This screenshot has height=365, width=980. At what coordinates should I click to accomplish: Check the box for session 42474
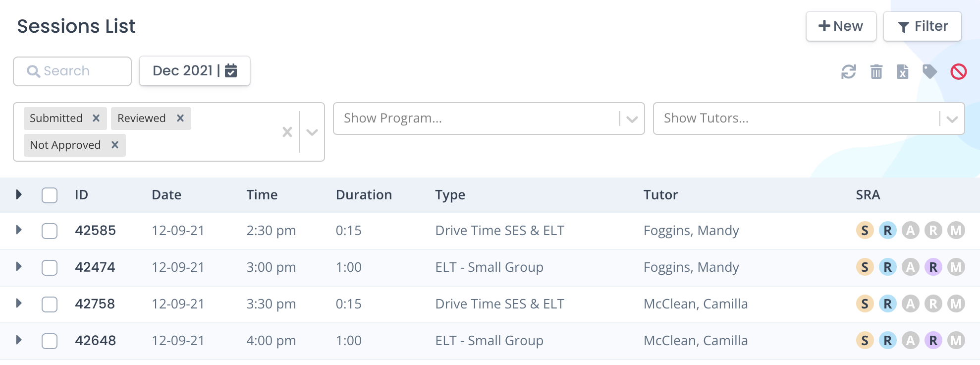point(50,268)
